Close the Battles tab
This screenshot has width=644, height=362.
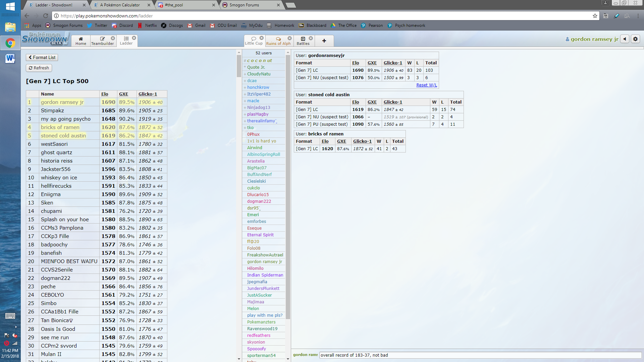coord(311,38)
